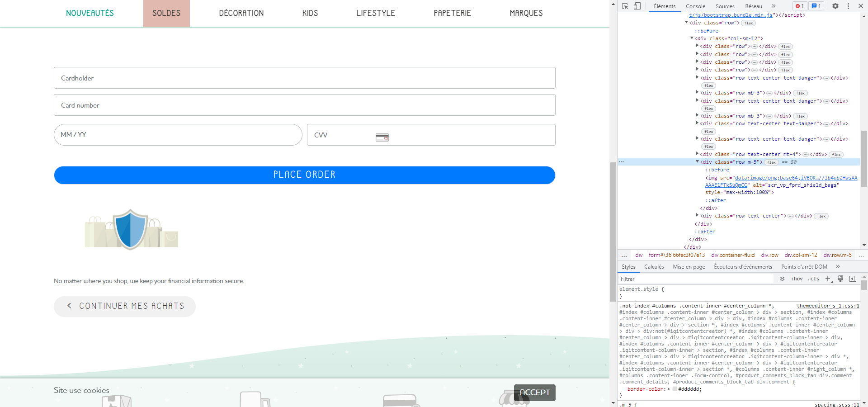
Task: Click the PLACE ORDER button
Action: tap(305, 175)
